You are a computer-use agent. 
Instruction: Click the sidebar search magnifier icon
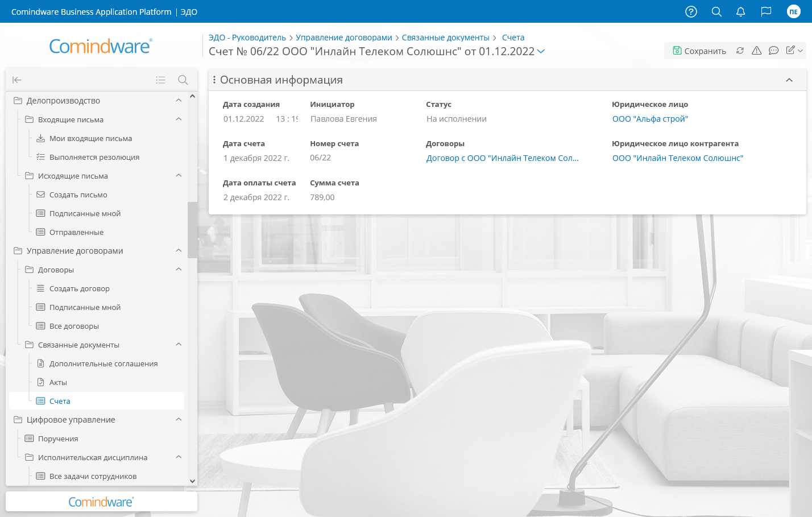(x=183, y=80)
